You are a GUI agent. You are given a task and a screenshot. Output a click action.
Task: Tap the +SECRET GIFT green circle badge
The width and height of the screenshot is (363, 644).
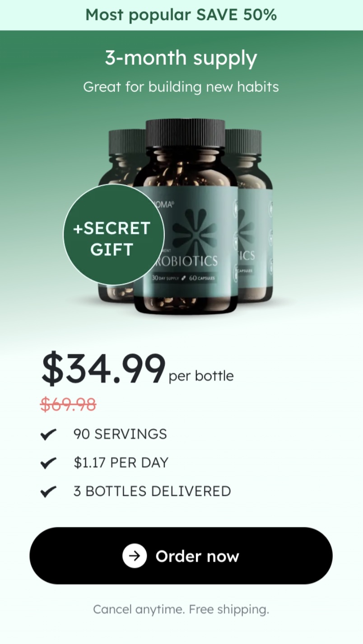pyautogui.click(x=113, y=234)
